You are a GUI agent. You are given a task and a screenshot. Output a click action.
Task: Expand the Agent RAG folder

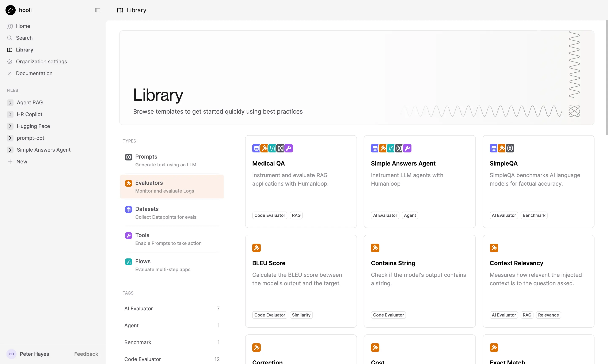10,103
